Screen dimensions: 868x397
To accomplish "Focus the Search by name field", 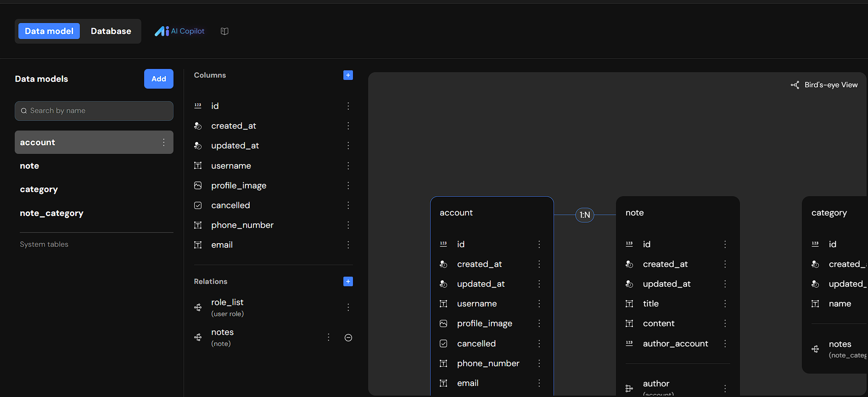I will pos(94,111).
